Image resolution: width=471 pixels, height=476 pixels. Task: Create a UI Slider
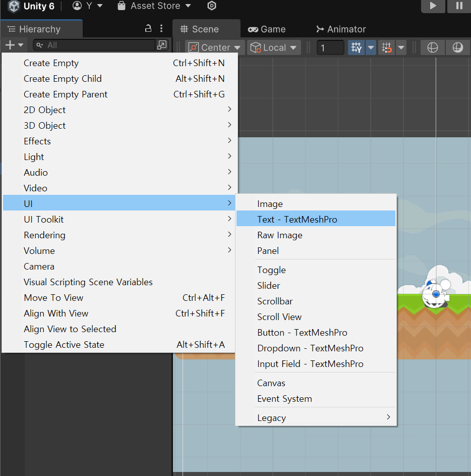coord(316,286)
